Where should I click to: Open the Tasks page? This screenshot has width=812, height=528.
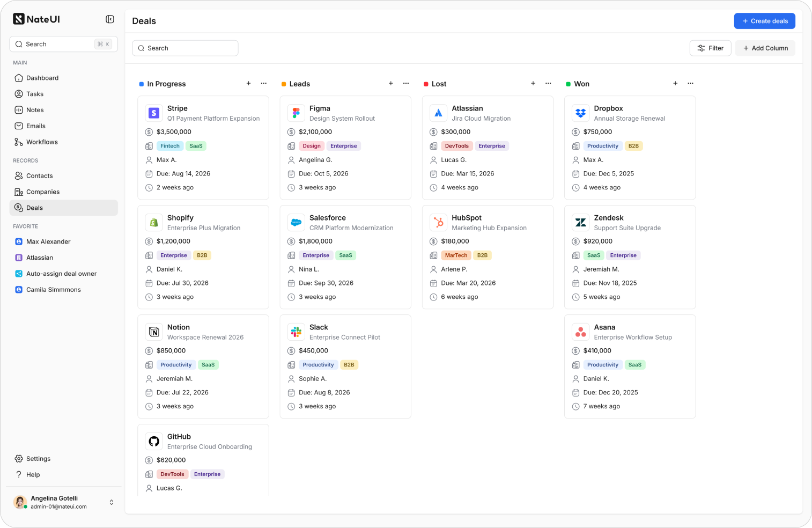point(64,94)
